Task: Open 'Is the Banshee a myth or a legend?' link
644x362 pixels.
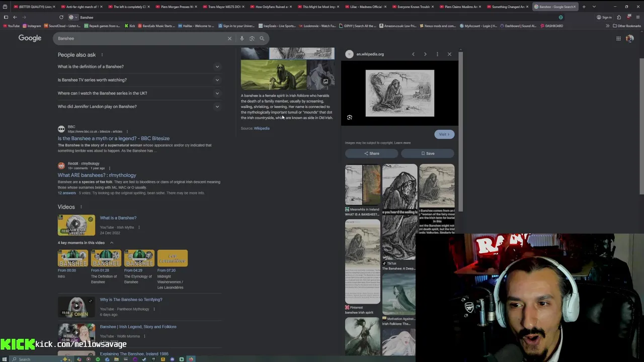Action: 114,138
